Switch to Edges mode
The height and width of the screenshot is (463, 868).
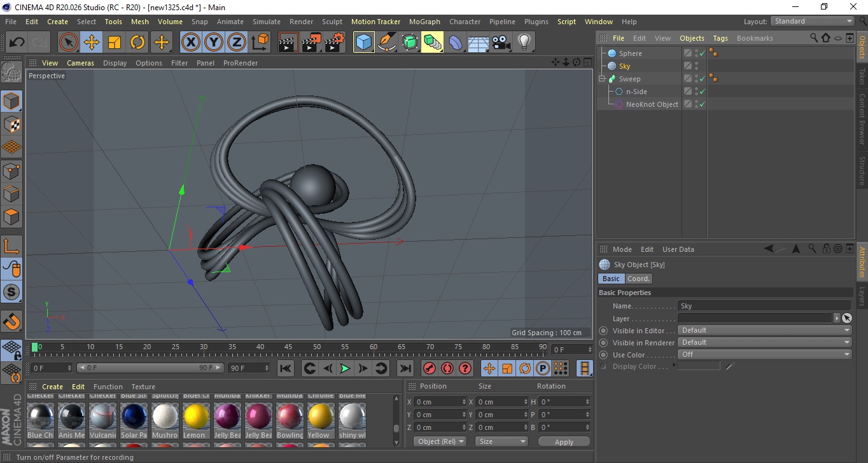(11, 193)
